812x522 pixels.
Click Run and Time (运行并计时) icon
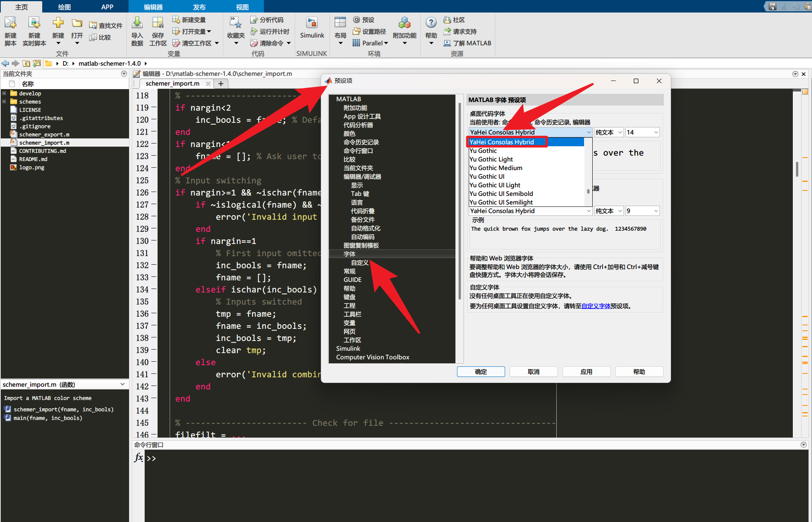coord(254,31)
